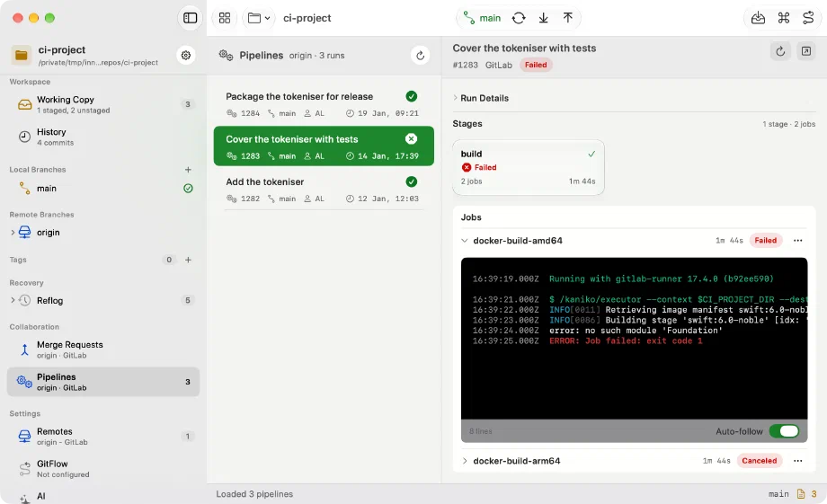Open more options for docker-build-arm64

797,461
